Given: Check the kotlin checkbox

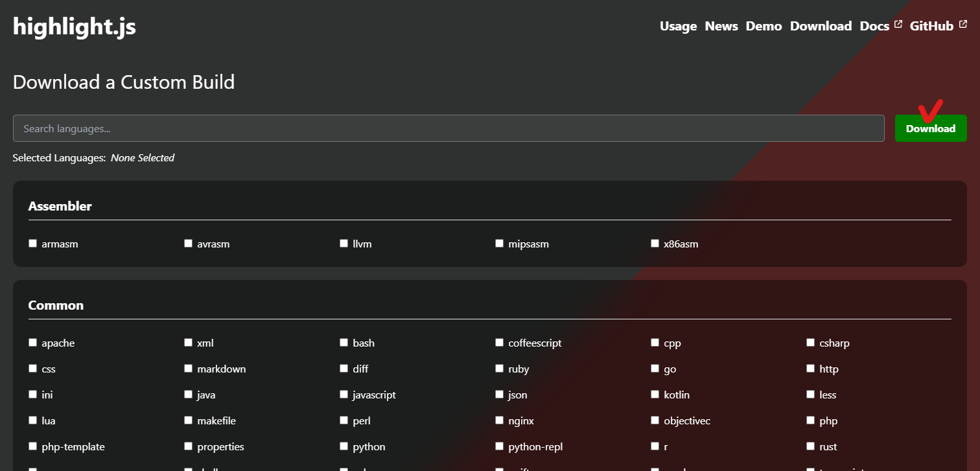Looking at the screenshot, I should 655,395.
